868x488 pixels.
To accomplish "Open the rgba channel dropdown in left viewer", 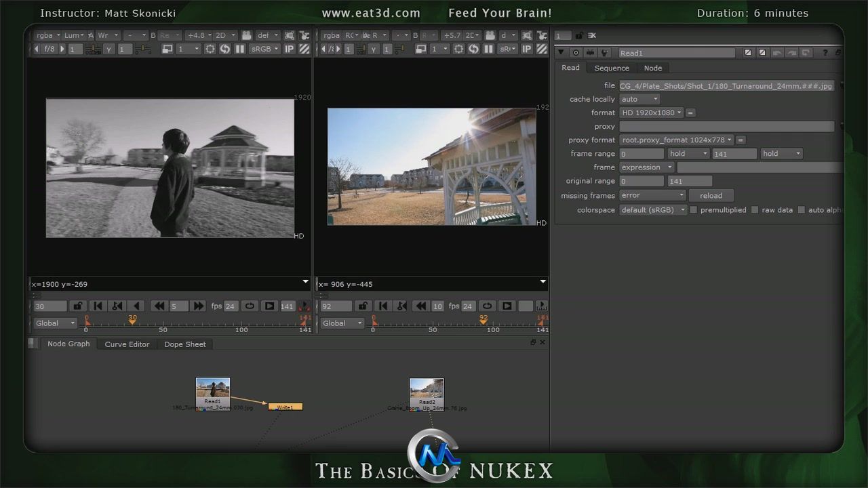I will coord(47,35).
